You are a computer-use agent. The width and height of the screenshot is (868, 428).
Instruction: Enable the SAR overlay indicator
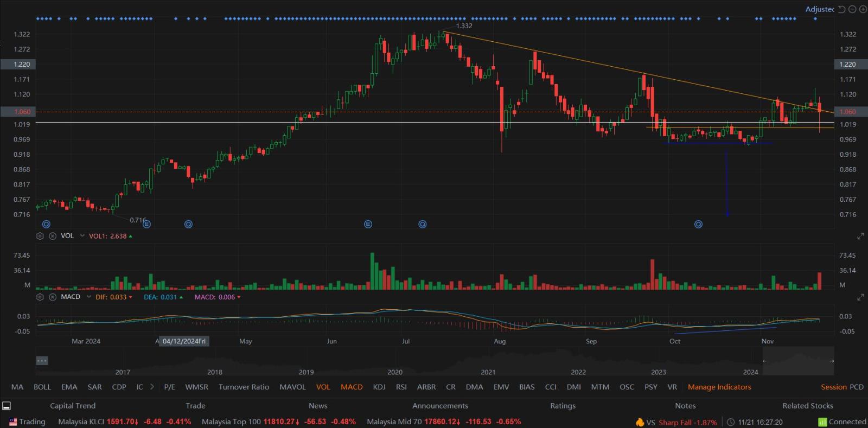[x=95, y=387]
